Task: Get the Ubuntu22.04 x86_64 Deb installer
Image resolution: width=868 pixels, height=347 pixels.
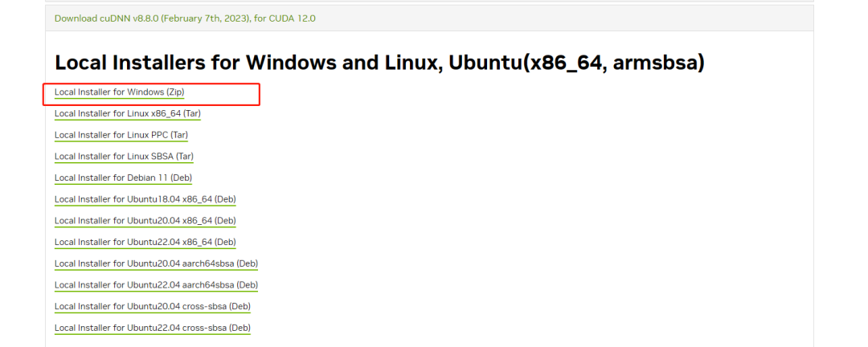Action: click(145, 242)
